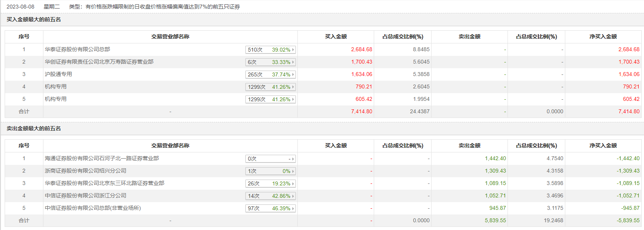
Task: Click 交易营业部名称 header in sell table
Action: [170, 145]
